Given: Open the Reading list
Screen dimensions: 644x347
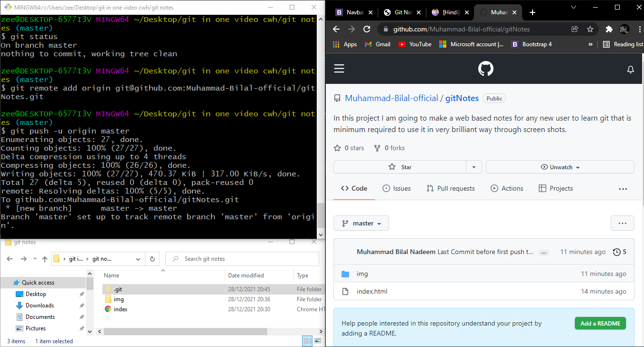Looking at the screenshot, I should coord(623,44).
